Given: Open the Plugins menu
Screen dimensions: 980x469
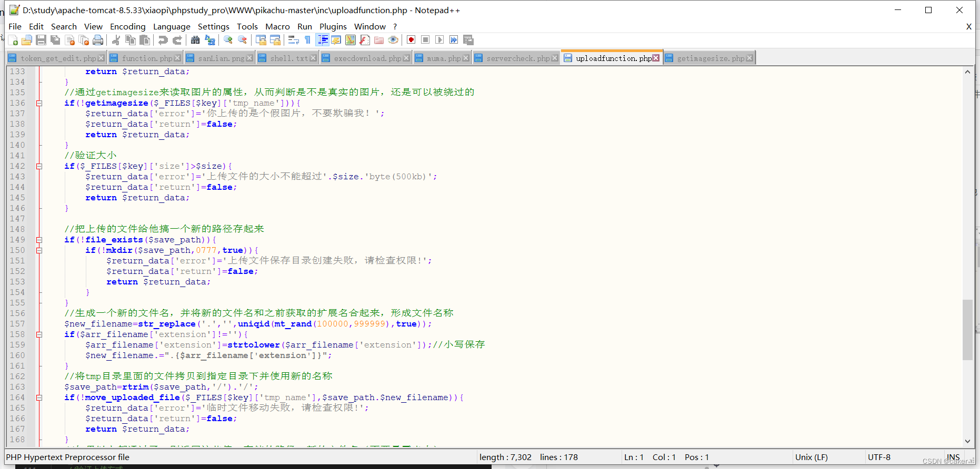Looking at the screenshot, I should (333, 26).
